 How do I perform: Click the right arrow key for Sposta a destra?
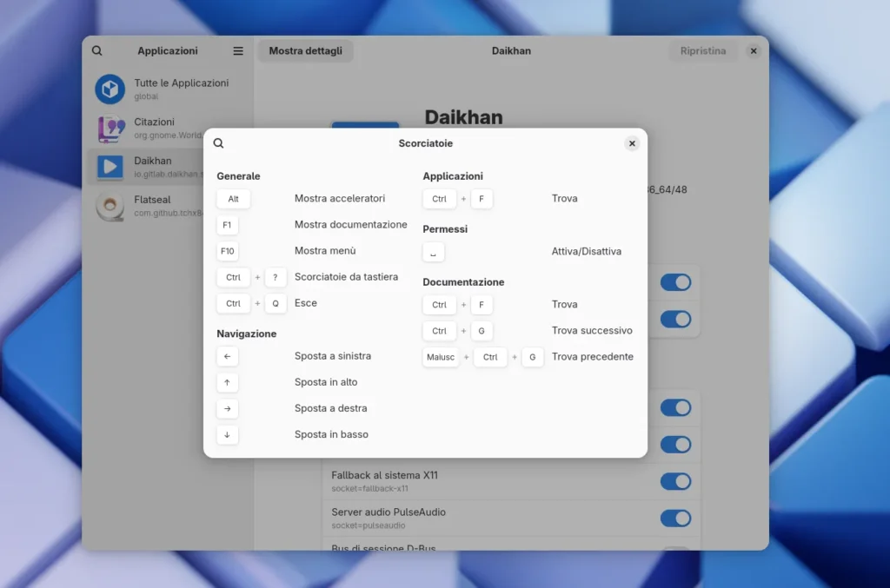click(227, 408)
